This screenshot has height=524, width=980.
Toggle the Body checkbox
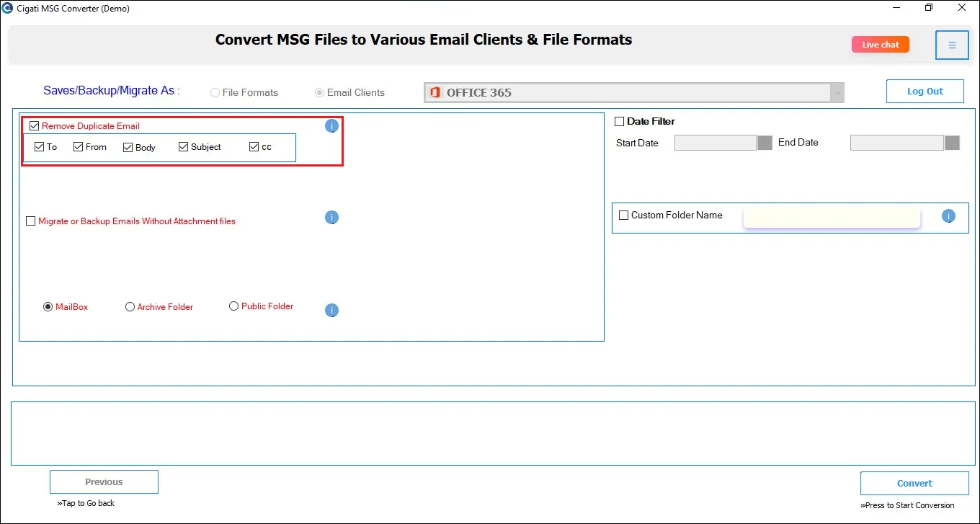tap(128, 147)
